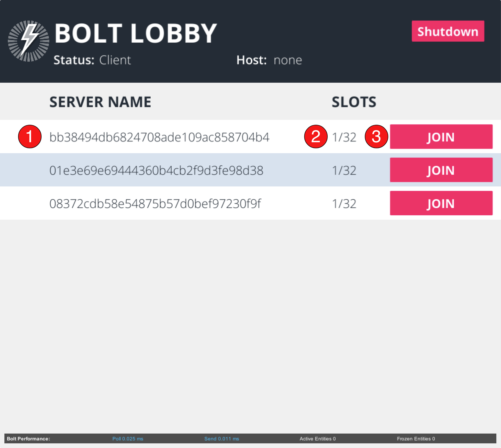501x448 pixels.
Task: Click the BOLT LOBBY title
Action: click(136, 33)
